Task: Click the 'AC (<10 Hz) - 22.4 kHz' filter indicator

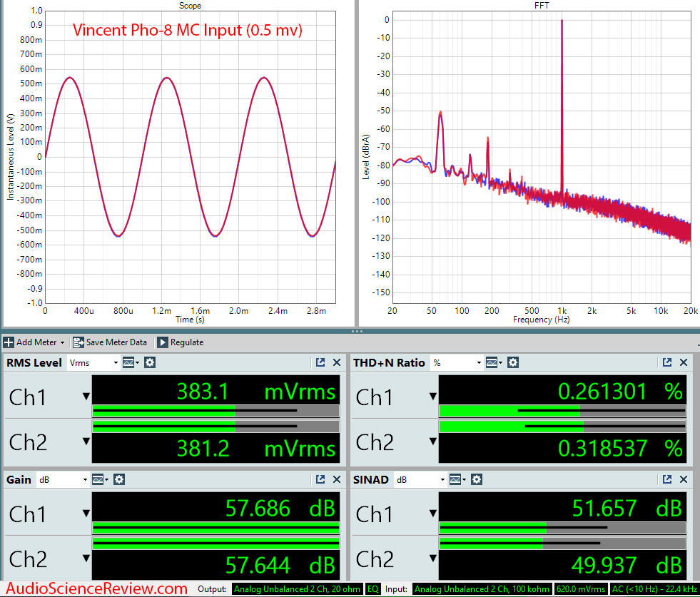Action: pyautogui.click(x=654, y=589)
